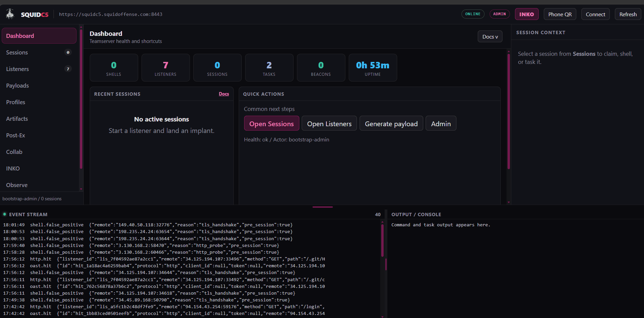The height and width of the screenshot is (318, 644).
Task: Click the Admin quick action button
Action: pyautogui.click(x=441, y=124)
